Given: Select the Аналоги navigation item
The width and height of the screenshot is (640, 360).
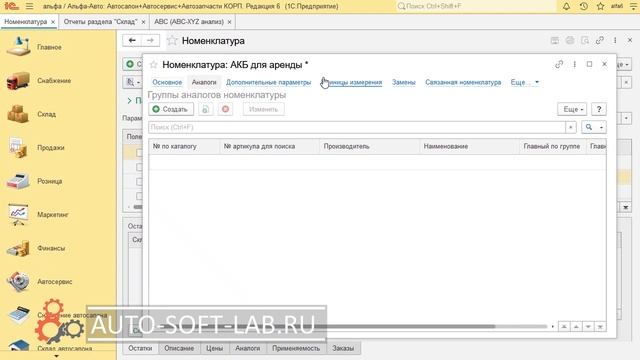Looking at the screenshot, I should coord(204,82).
